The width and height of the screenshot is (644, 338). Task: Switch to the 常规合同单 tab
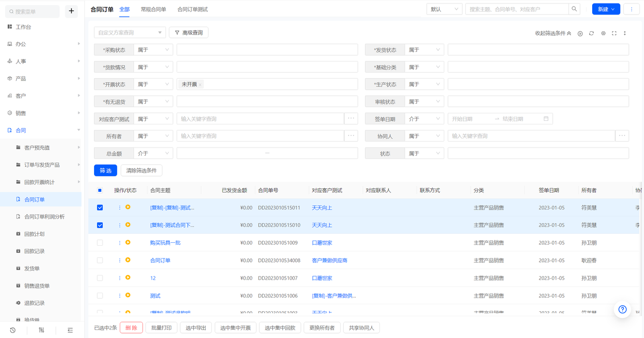click(x=153, y=9)
